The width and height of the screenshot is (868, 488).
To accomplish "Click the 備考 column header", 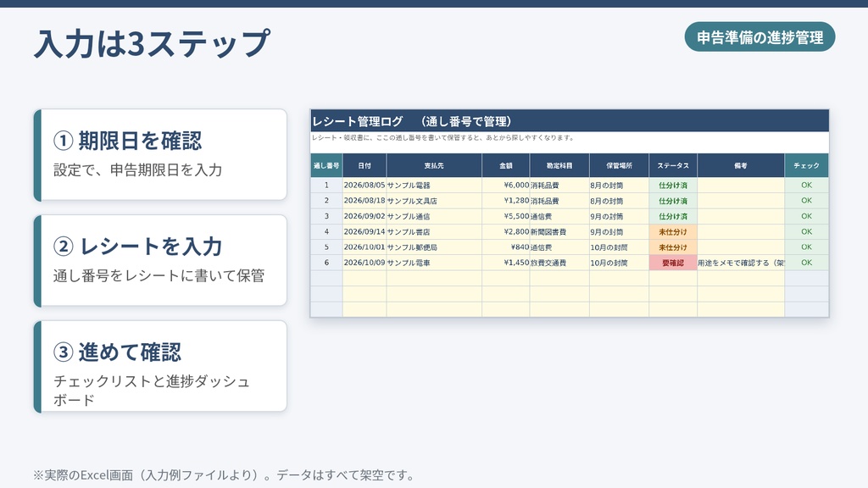I will (x=741, y=165).
